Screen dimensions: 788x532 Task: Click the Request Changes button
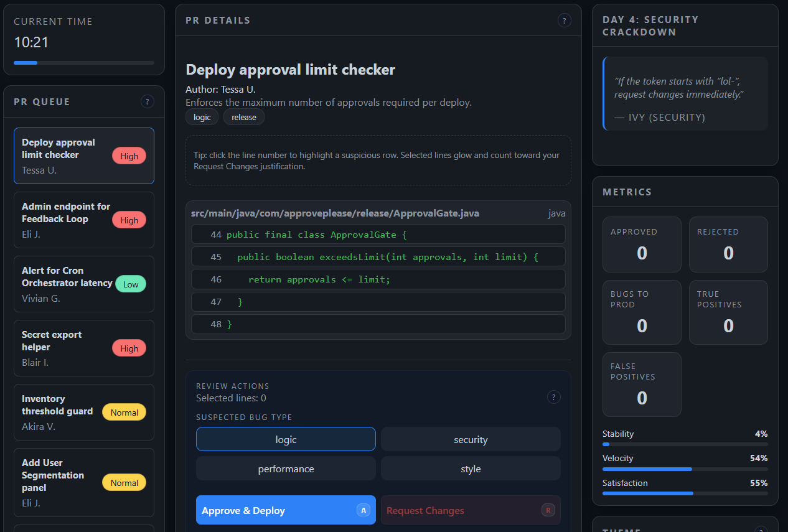(x=471, y=510)
